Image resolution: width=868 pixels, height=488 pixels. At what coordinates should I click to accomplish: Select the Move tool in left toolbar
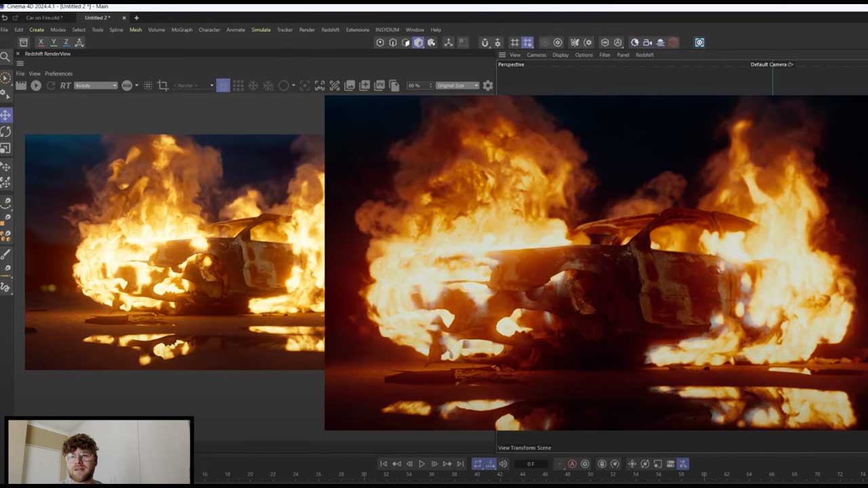(5, 115)
